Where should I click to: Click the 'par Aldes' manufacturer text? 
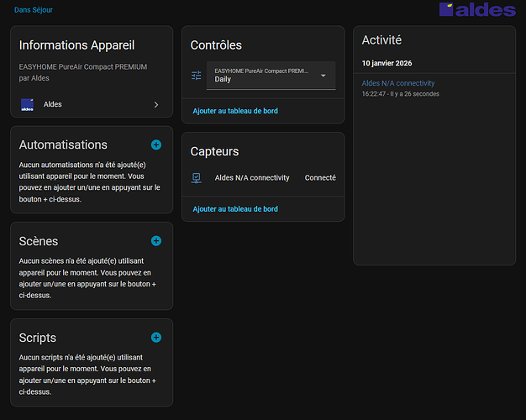pyautogui.click(x=34, y=78)
